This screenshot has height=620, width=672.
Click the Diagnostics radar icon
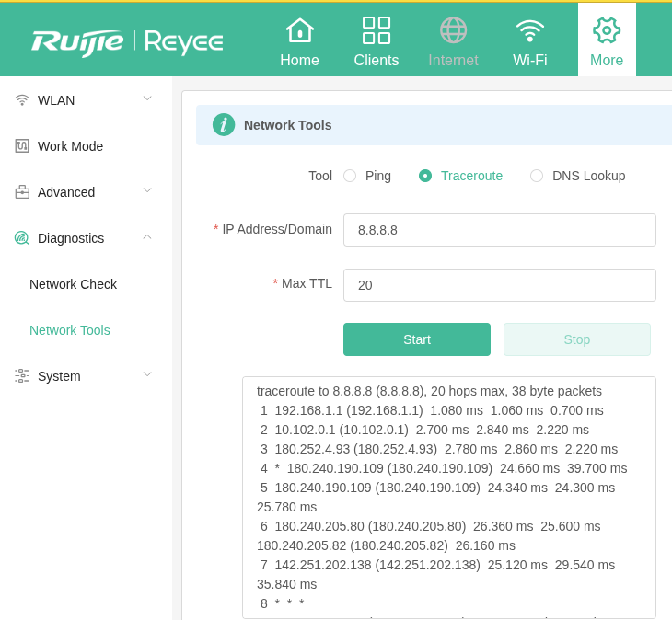click(x=22, y=238)
